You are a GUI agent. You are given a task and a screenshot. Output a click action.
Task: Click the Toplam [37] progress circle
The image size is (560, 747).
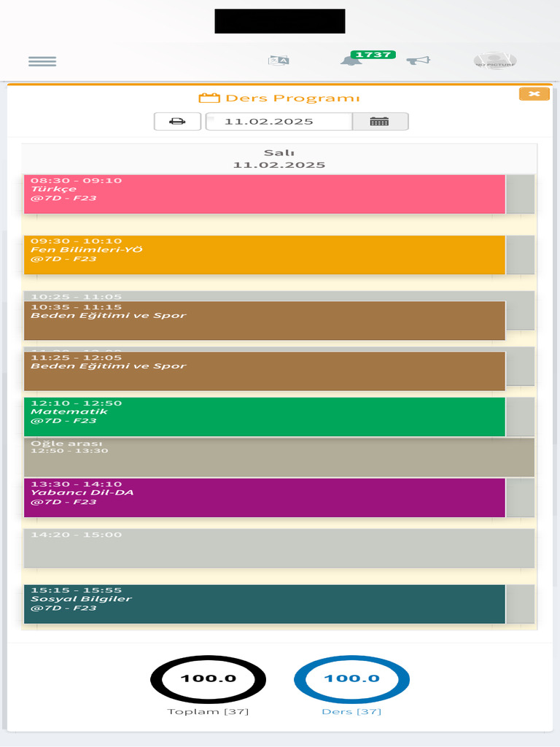coord(209,679)
